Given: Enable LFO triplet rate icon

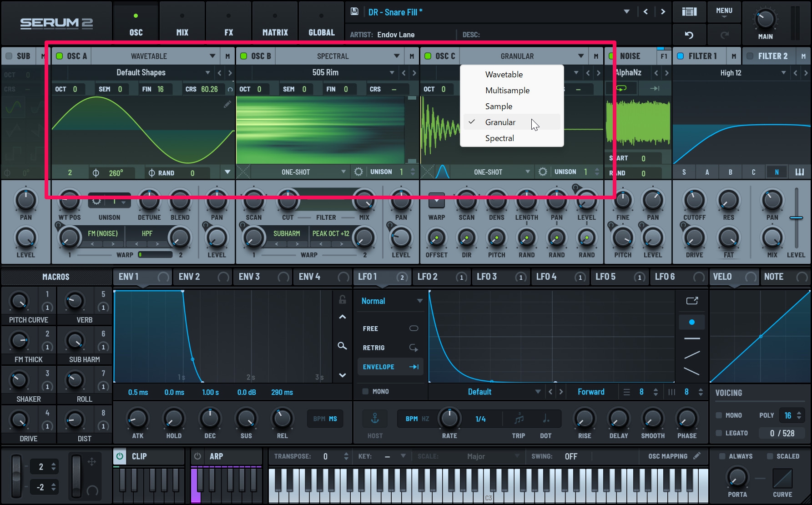Looking at the screenshot, I should coord(519,419).
